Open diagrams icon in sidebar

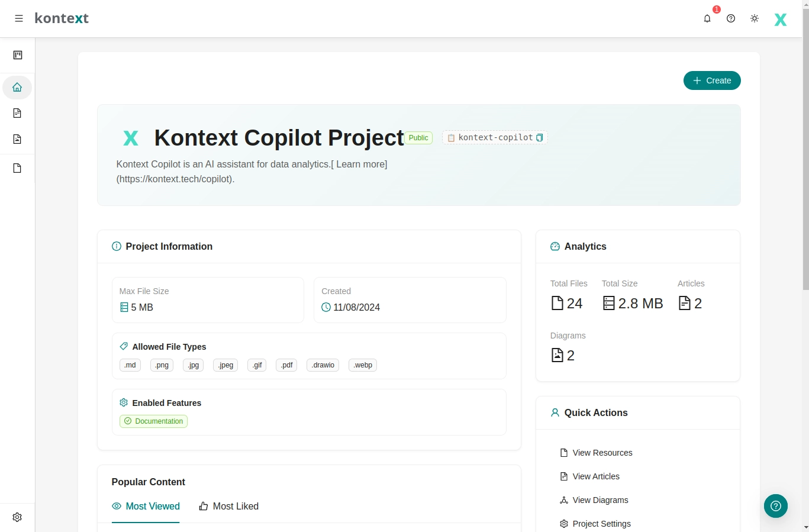[x=17, y=139]
